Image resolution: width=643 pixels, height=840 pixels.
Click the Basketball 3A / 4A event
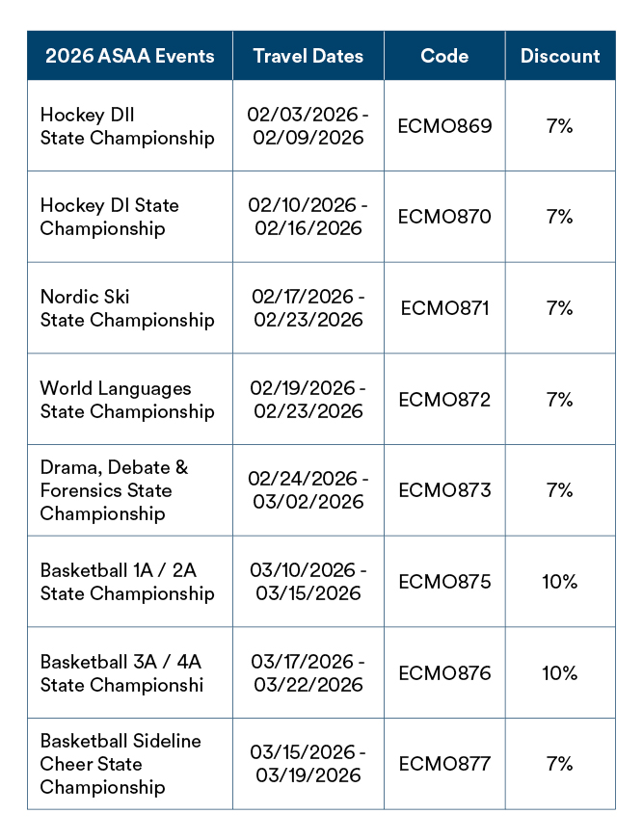pos(121,673)
